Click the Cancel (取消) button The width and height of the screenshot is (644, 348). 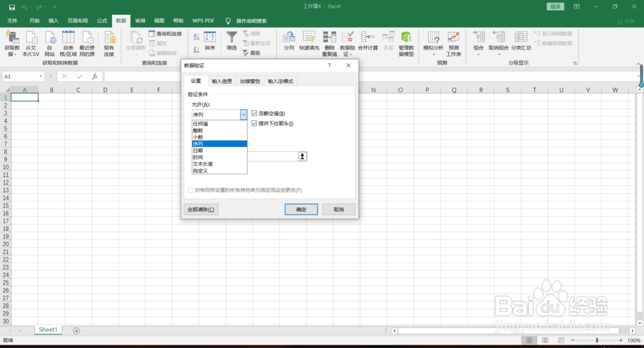[339, 209]
